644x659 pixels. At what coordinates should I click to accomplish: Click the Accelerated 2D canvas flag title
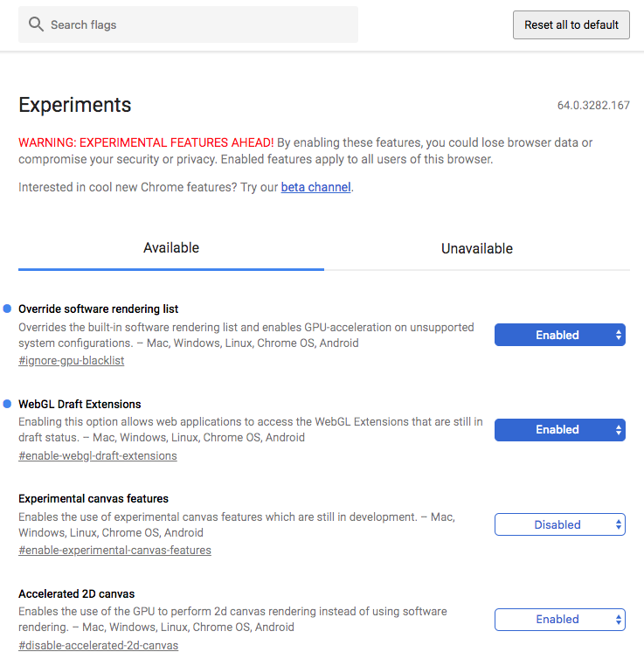[76, 593]
